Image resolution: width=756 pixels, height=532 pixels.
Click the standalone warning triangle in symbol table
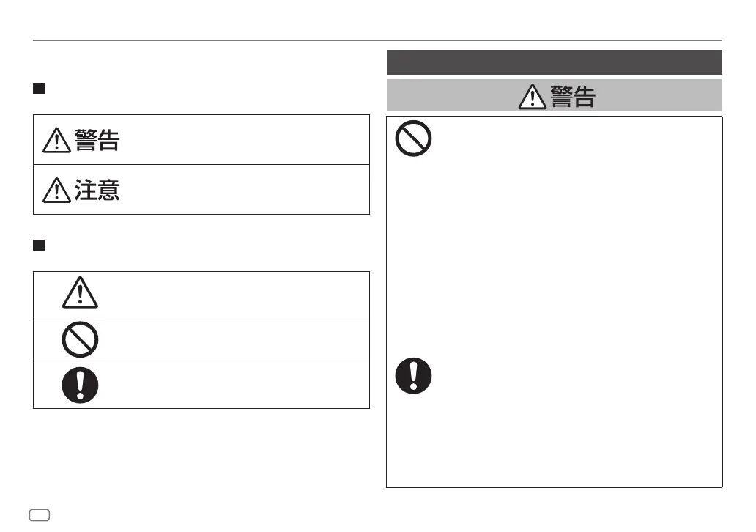point(80,292)
